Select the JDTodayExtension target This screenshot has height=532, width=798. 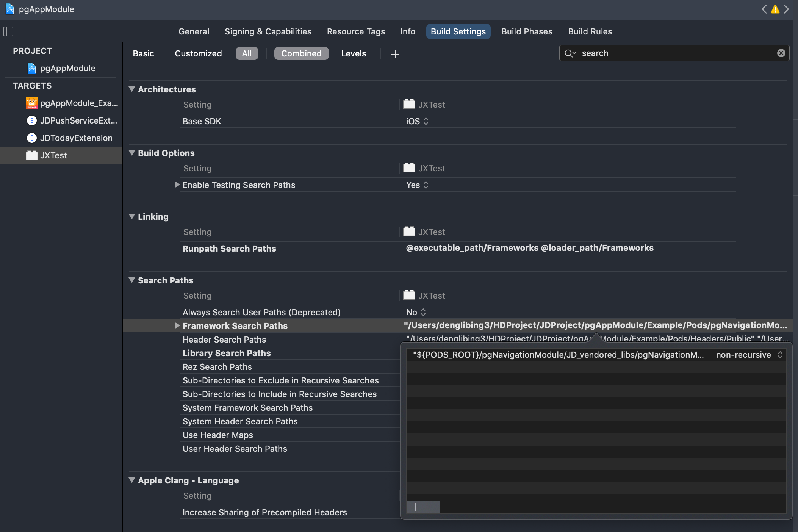[76, 138]
